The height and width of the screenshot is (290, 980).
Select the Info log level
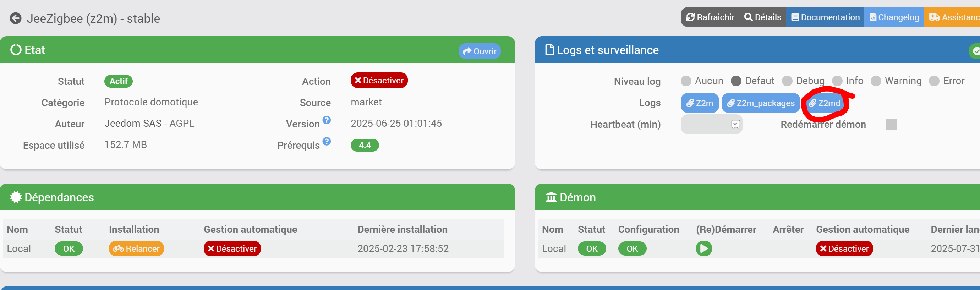click(837, 81)
